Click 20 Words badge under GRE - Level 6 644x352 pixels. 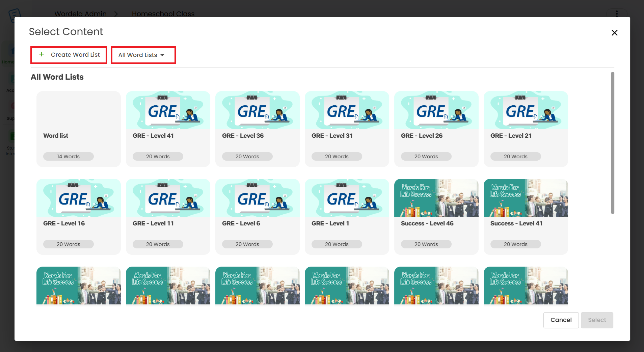click(x=247, y=244)
